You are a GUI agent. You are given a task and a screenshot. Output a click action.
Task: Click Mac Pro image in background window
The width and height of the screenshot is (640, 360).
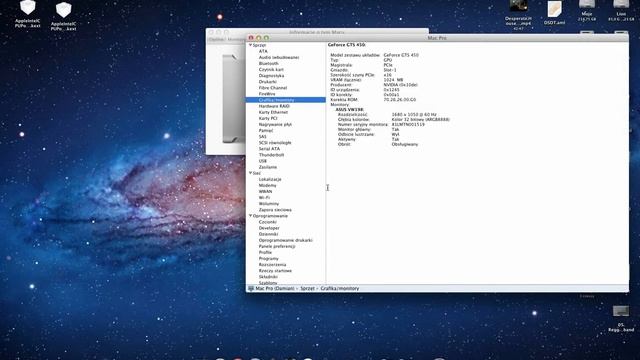(233, 98)
